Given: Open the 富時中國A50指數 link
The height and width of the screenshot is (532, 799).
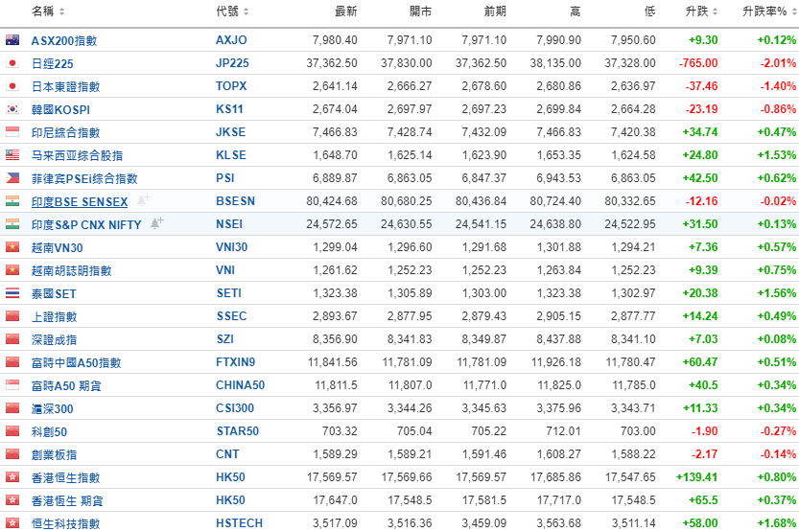Looking at the screenshot, I should 76,362.
